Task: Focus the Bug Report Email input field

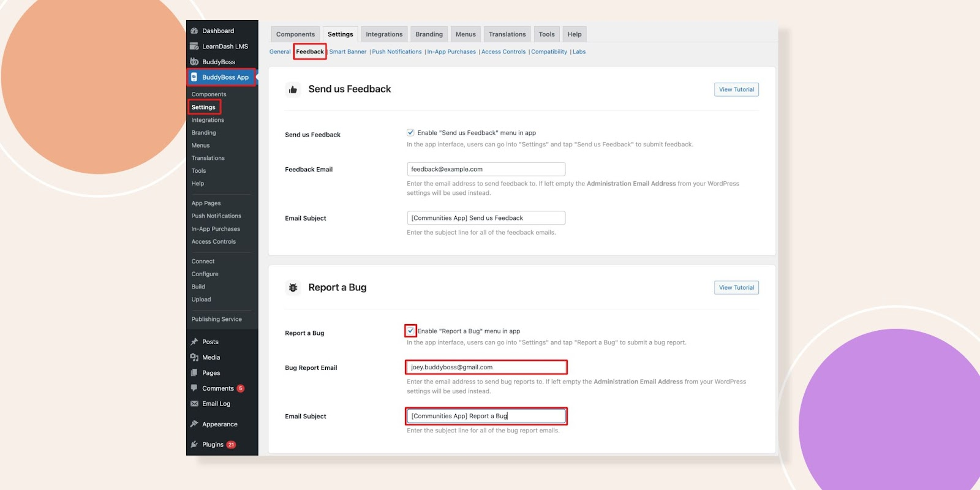Action: [486, 367]
